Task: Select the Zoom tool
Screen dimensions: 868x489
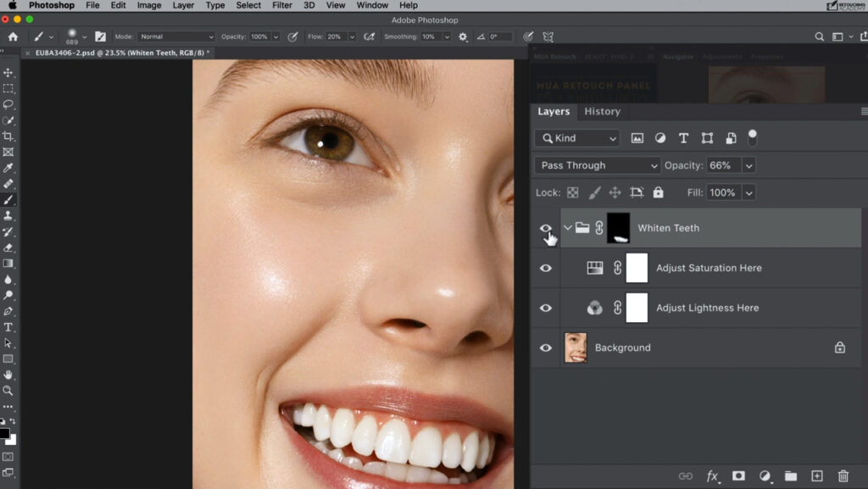Action: click(x=9, y=392)
